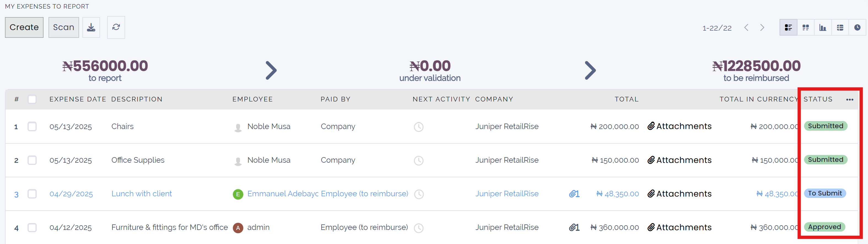The height and width of the screenshot is (244, 868).
Task: Click the Scan button
Action: [x=63, y=27]
